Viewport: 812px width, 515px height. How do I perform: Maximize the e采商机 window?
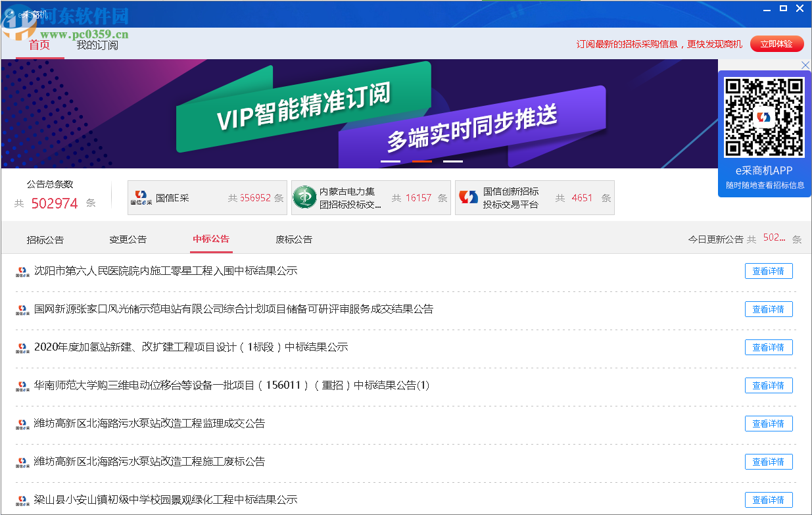pos(783,9)
